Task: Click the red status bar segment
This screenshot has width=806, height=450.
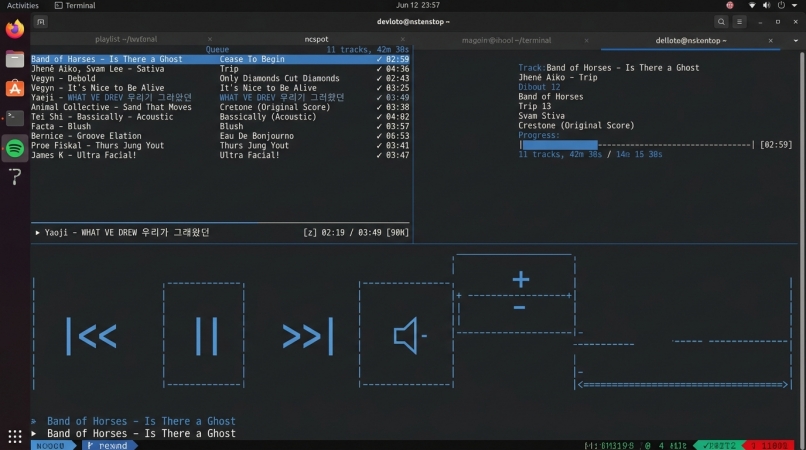Action: point(769,445)
